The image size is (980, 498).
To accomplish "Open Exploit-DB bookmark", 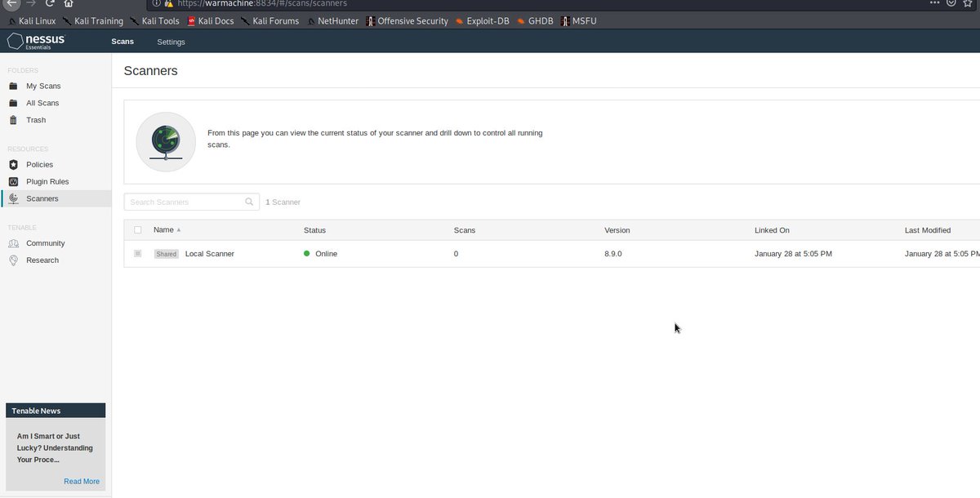I will pyautogui.click(x=483, y=20).
